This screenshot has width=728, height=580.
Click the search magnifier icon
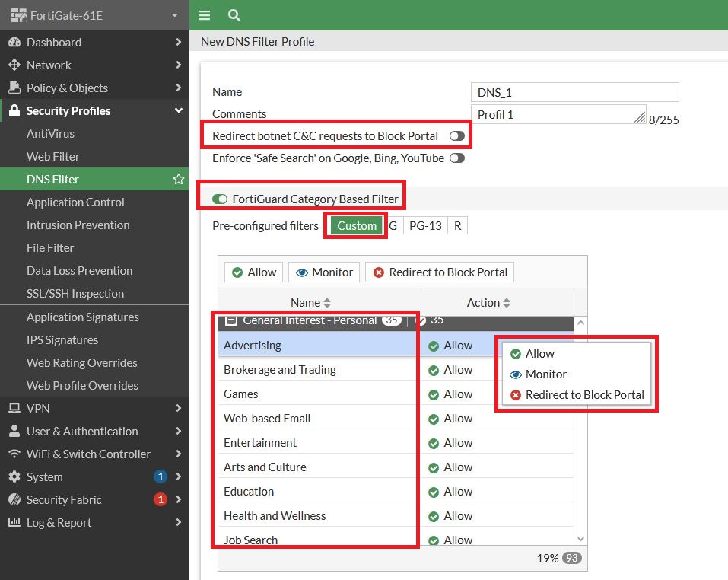(234, 15)
